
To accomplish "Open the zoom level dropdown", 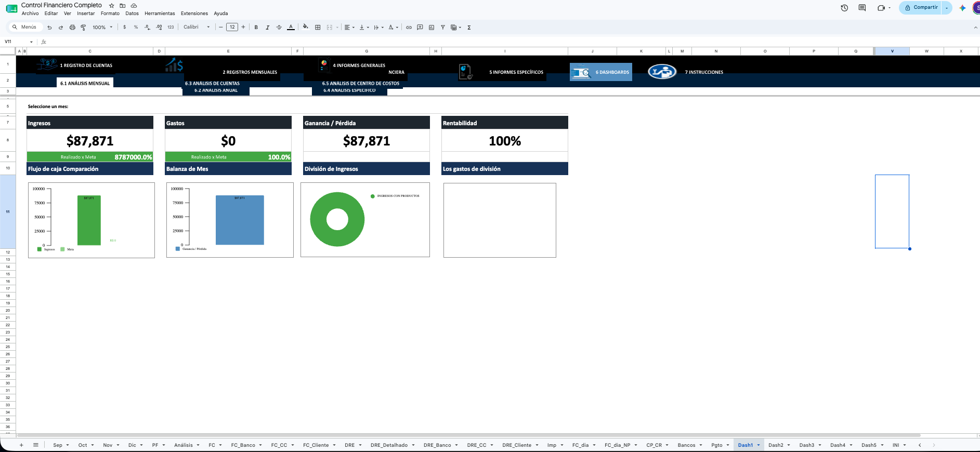I will (102, 28).
